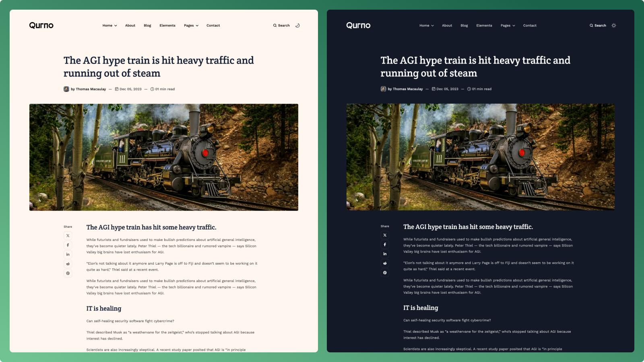Expand Pages dropdown in dark navbar
The height and width of the screenshot is (362, 644).
click(x=508, y=25)
